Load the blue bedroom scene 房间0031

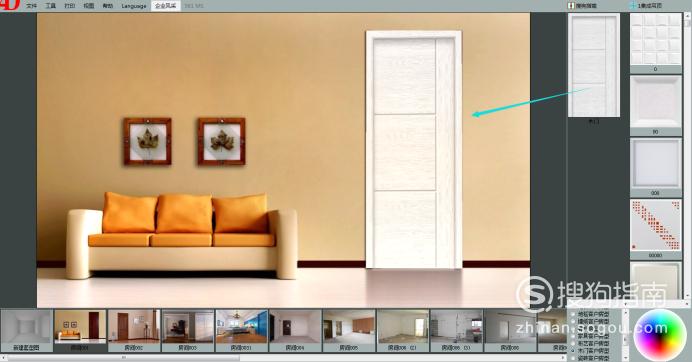tap(241, 330)
